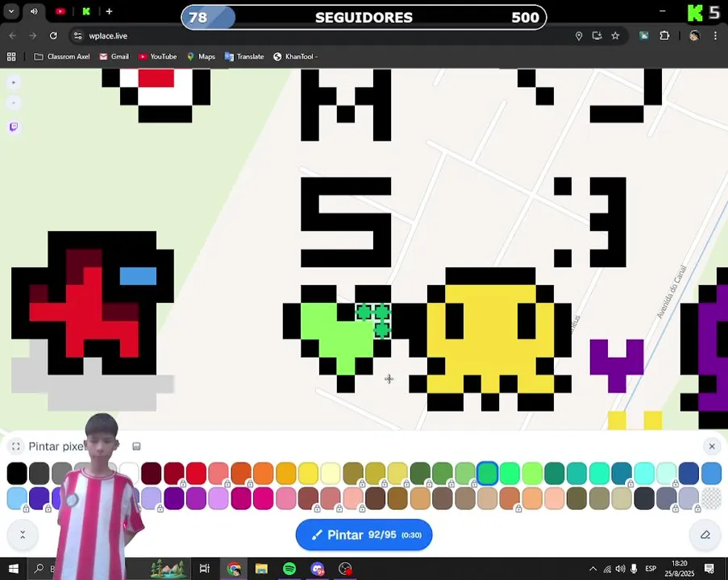Open Spotify from the taskbar
This screenshot has width=728, height=580.
289,569
